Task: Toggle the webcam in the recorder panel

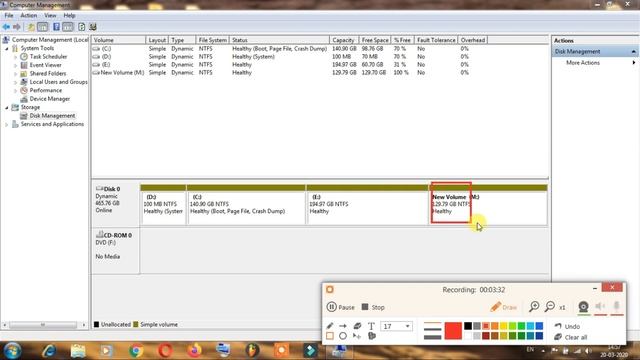Action: pyautogui.click(x=584, y=307)
